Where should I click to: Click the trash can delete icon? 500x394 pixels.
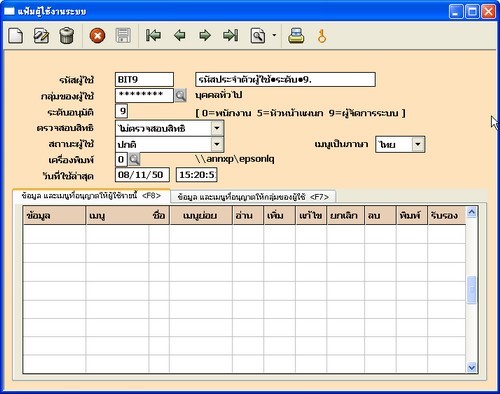coord(66,35)
